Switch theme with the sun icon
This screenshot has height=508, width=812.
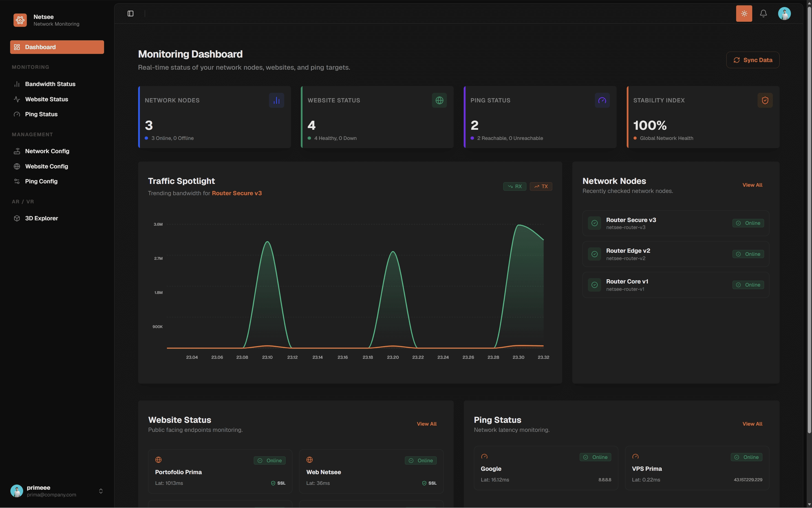[x=744, y=14]
